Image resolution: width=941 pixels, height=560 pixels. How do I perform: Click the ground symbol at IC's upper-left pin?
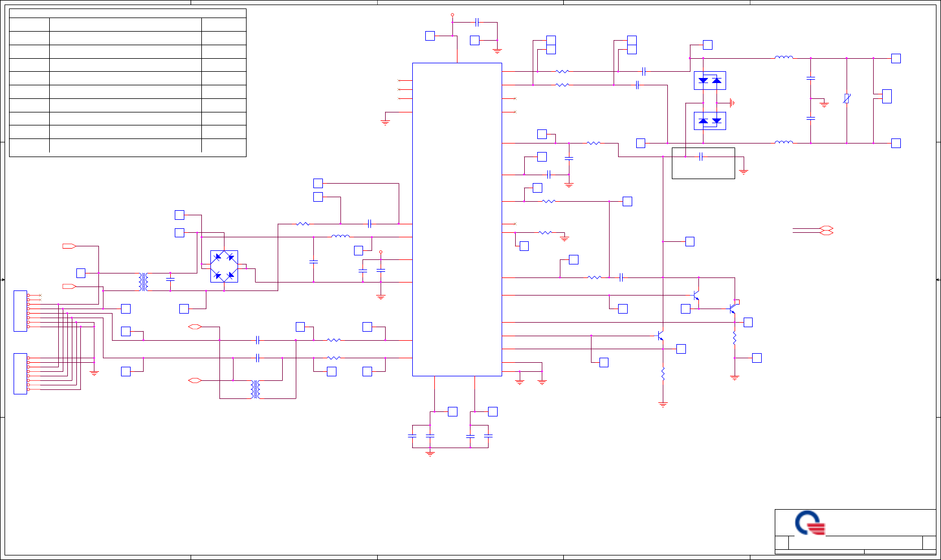point(385,122)
